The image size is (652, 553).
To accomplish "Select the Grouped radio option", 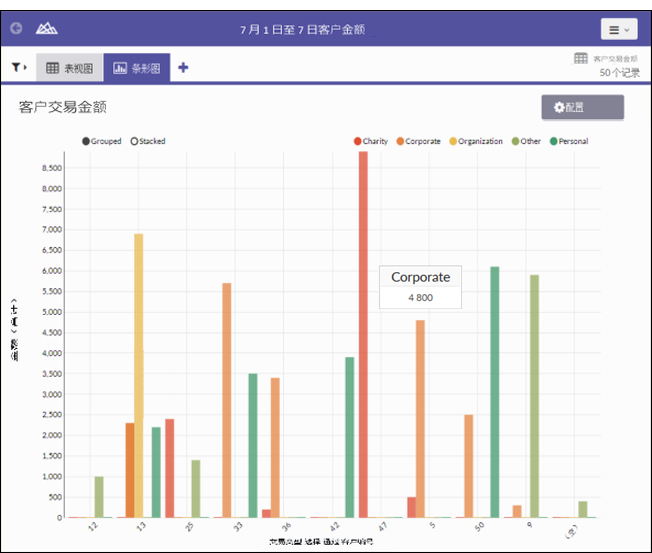I will pos(87,141).
